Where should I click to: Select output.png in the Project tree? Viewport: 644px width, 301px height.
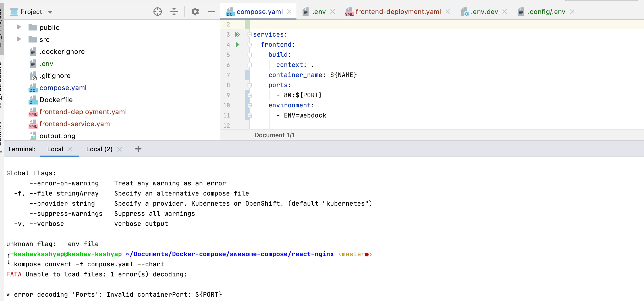click(58, 136)
